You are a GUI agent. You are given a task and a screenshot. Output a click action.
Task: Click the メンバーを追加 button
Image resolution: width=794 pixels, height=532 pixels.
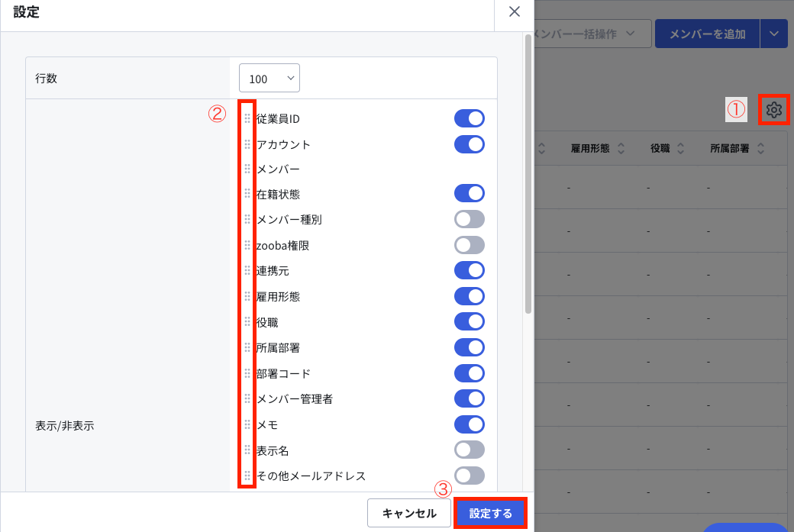(x=708, y=34)
